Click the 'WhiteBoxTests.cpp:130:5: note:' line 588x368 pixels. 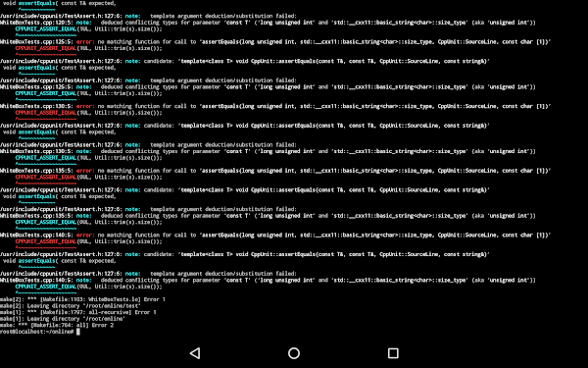[x=268, y=151]
